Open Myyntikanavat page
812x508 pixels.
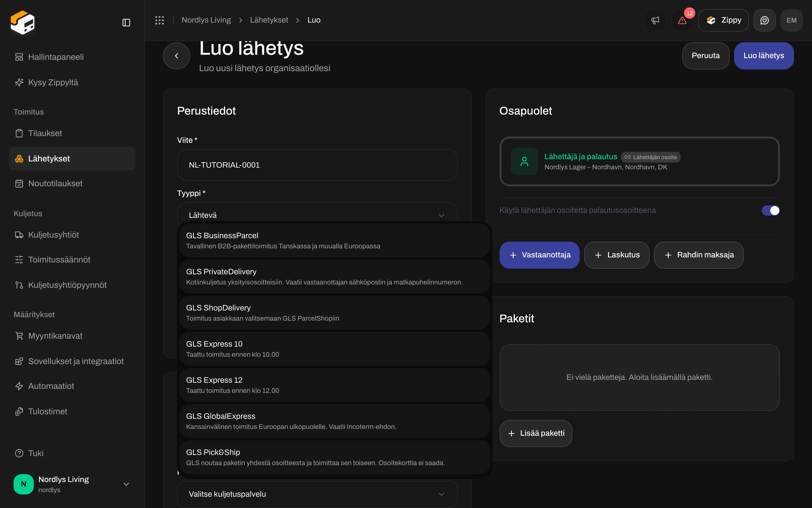tap(72, 336)
